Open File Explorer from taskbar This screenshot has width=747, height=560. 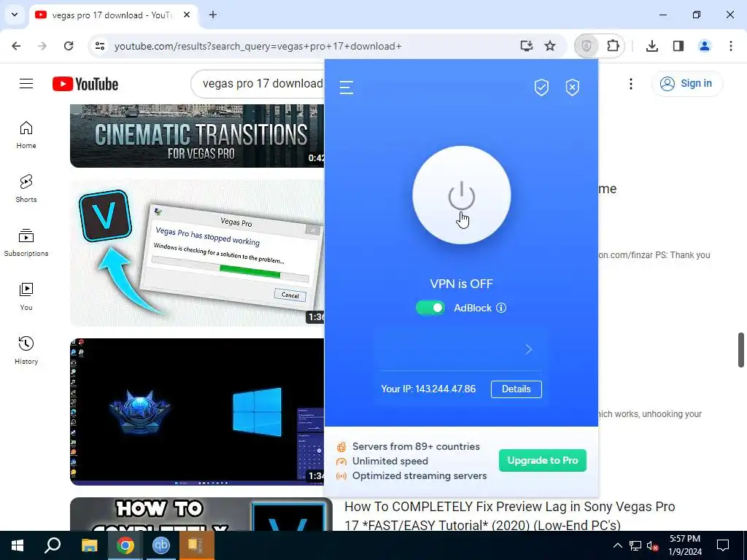[89, 545]
